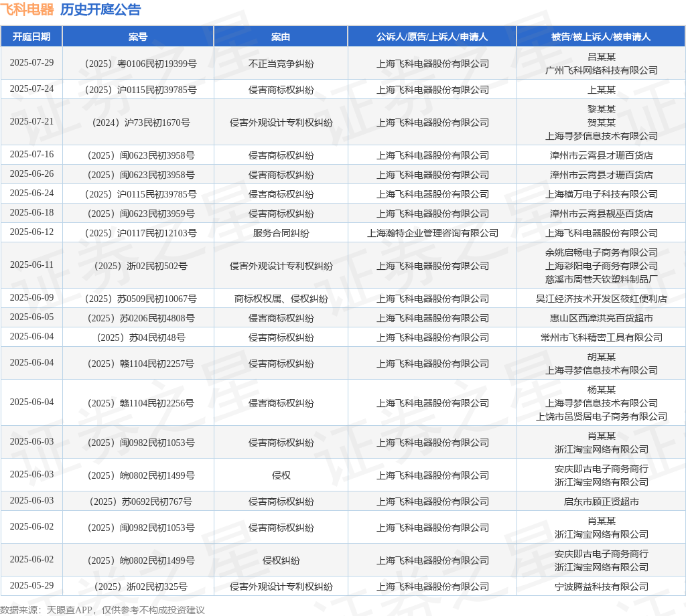686x616 pixels.
Task: Click the 被告/被上诉人/被申请人 column header
Action: pyautogui.click(x=601, y=37)
